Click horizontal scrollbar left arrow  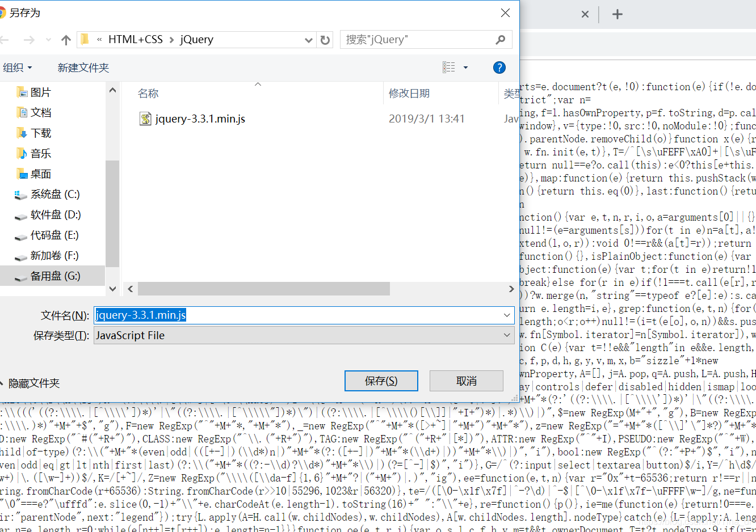(x=131, y=289)
